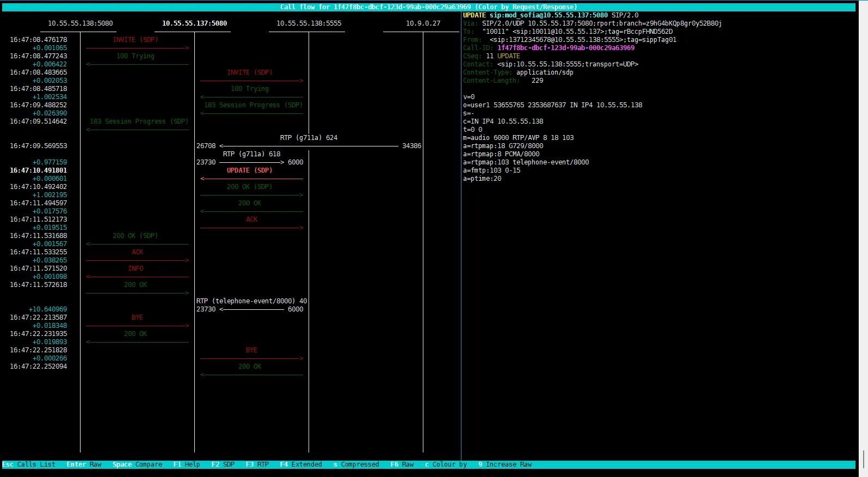Select 200 OK (SDP) at 16:47:11.531688
Viewport: 868px width, 477px height.
click(136, 236)
